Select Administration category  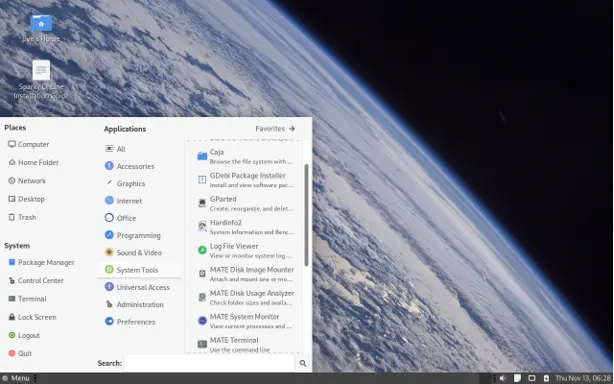tap(134, 304)
